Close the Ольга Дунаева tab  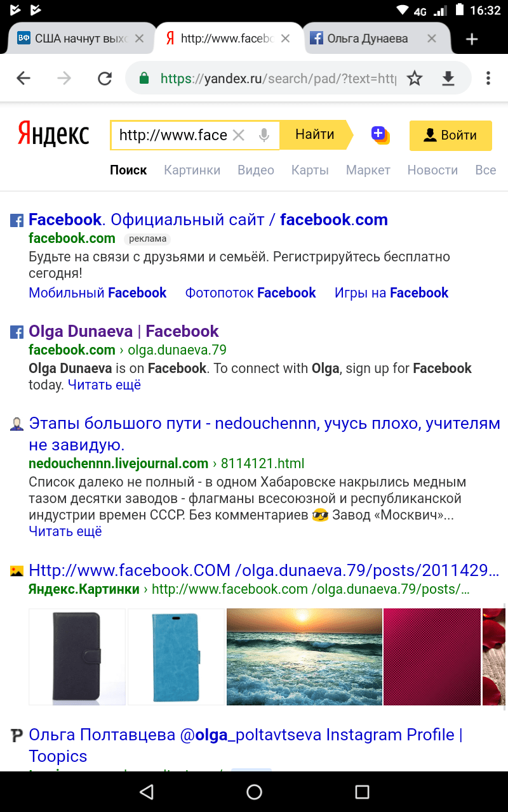[x=431, y=39]
